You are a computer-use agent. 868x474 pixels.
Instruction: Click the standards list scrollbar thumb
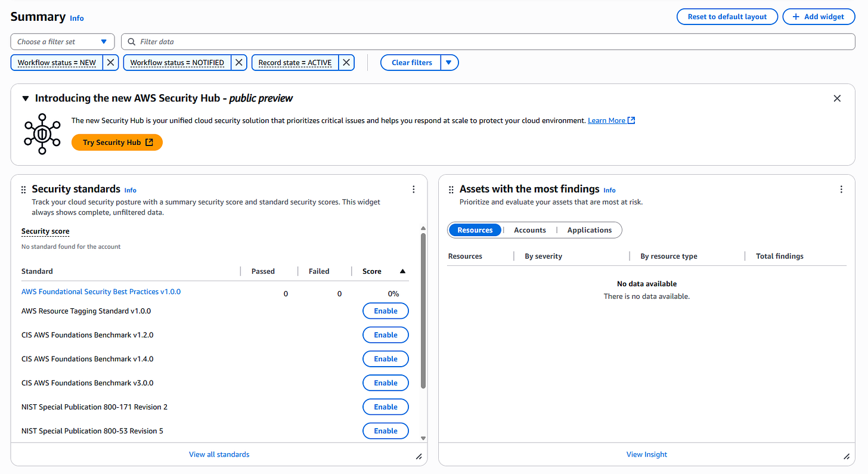423,310
